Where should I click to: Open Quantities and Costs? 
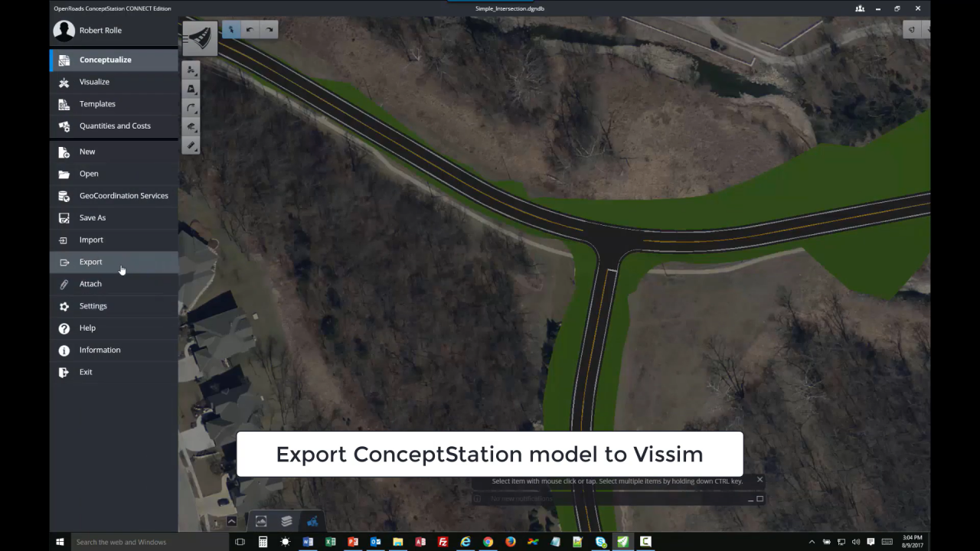(114, 126)
